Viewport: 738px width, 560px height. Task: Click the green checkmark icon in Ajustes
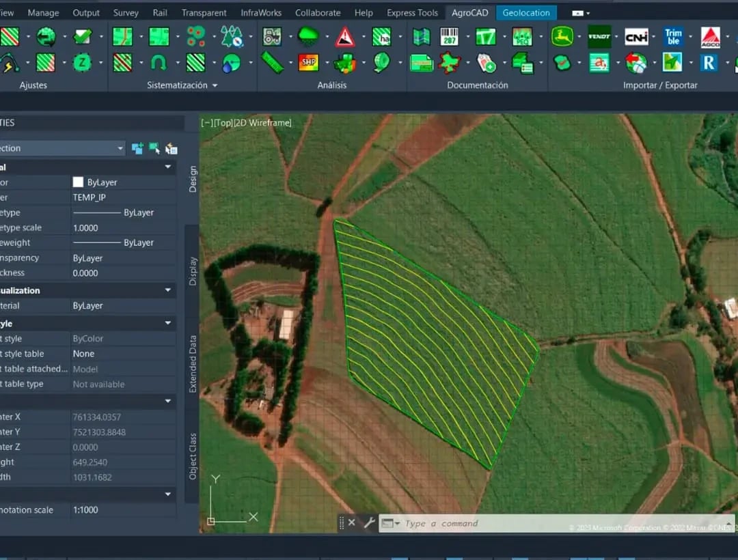pyautogui.click(x=83, y=37)
